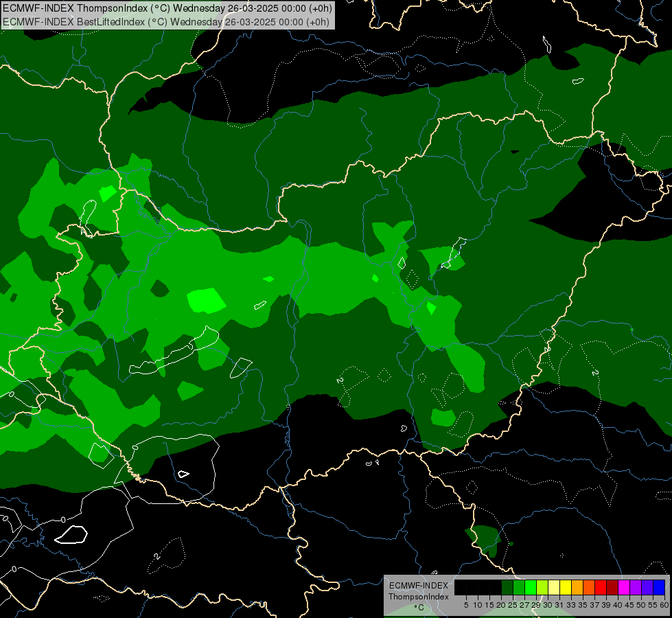Click the legend tick value '40'

tap(618, 605)
